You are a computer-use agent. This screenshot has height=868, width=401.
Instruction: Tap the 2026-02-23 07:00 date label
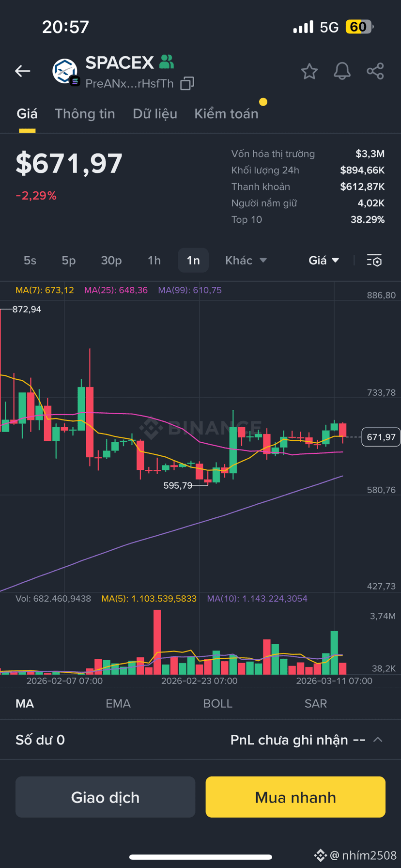[x=199, y=681]
